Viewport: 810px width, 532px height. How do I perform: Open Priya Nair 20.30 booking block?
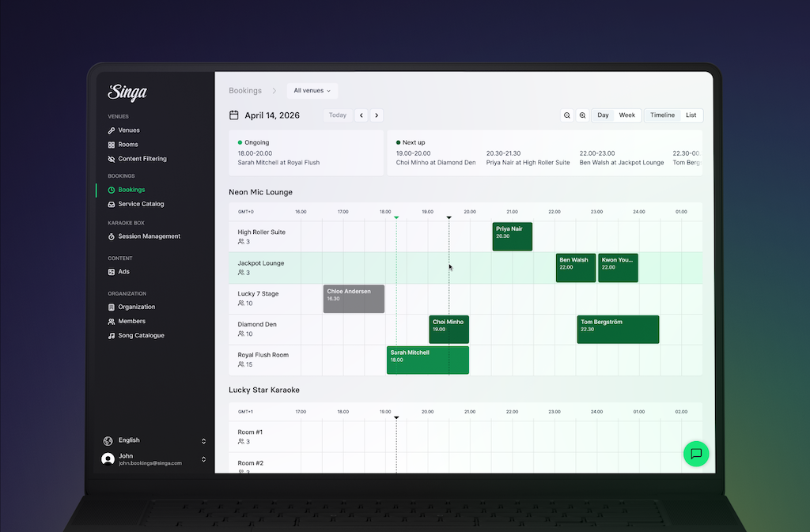513,237
